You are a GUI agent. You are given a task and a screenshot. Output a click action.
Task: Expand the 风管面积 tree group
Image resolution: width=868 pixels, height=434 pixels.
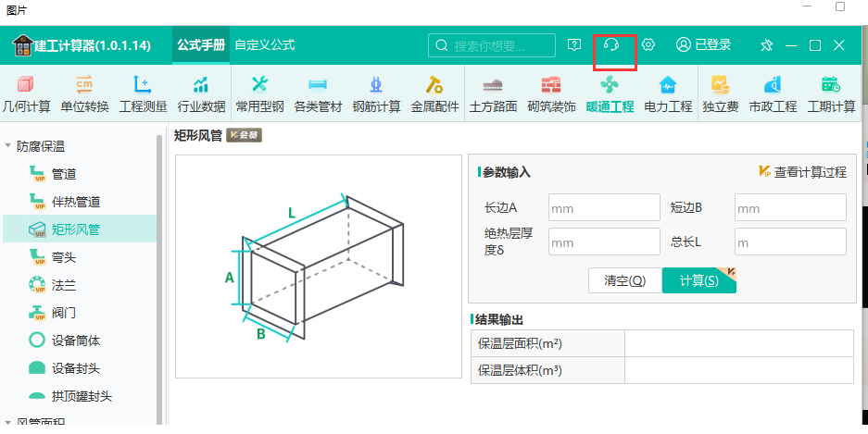click(x=9, y=424)
